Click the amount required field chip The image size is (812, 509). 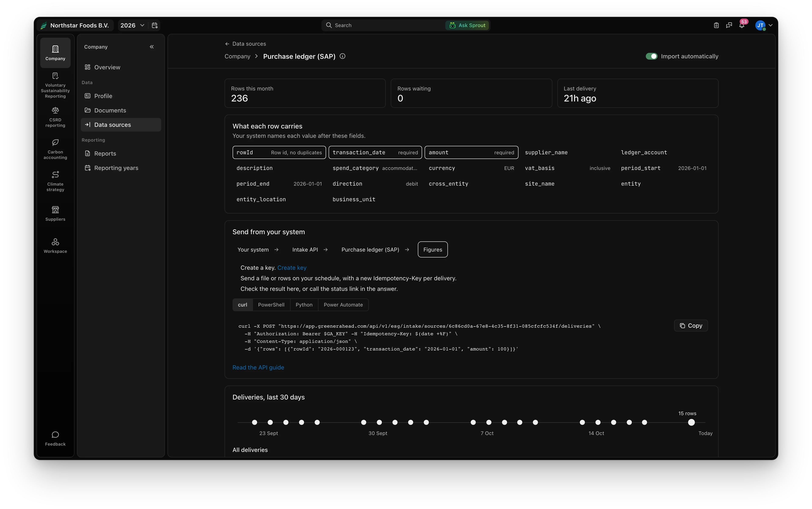tap(471, 152)
